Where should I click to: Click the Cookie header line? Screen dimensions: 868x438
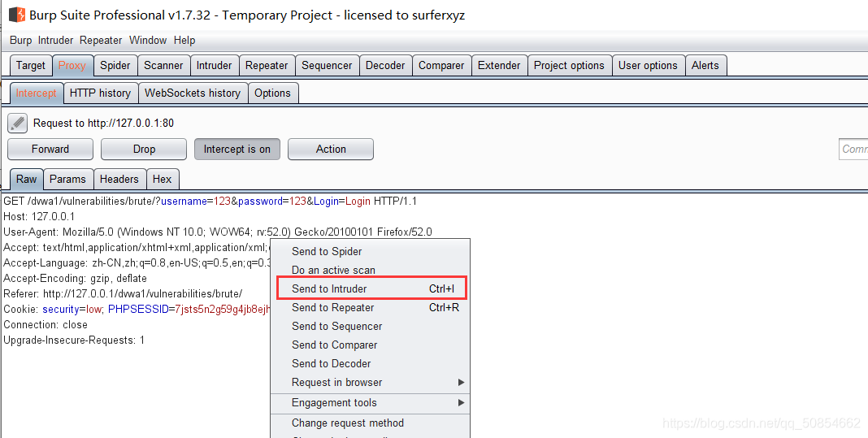(x=137, y=309)
